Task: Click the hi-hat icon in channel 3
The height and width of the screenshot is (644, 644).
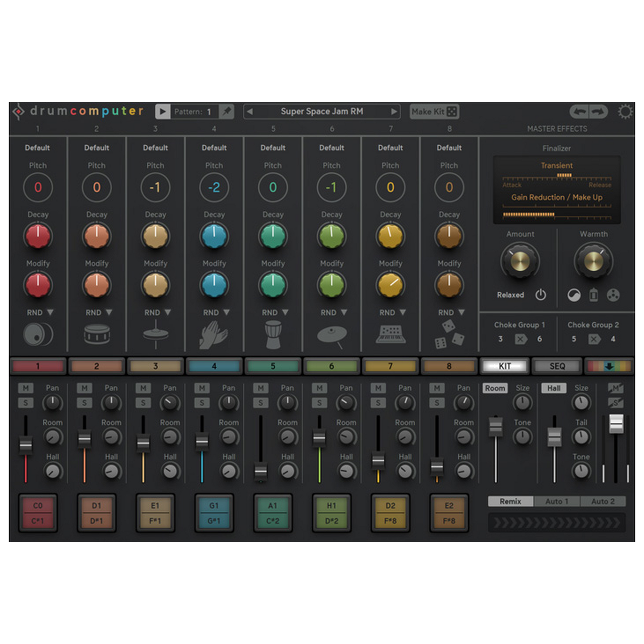Action: (x=156, y=334)
